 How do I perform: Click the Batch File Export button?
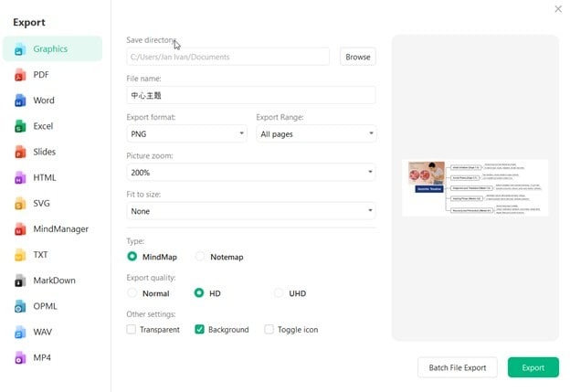(458, 367)
